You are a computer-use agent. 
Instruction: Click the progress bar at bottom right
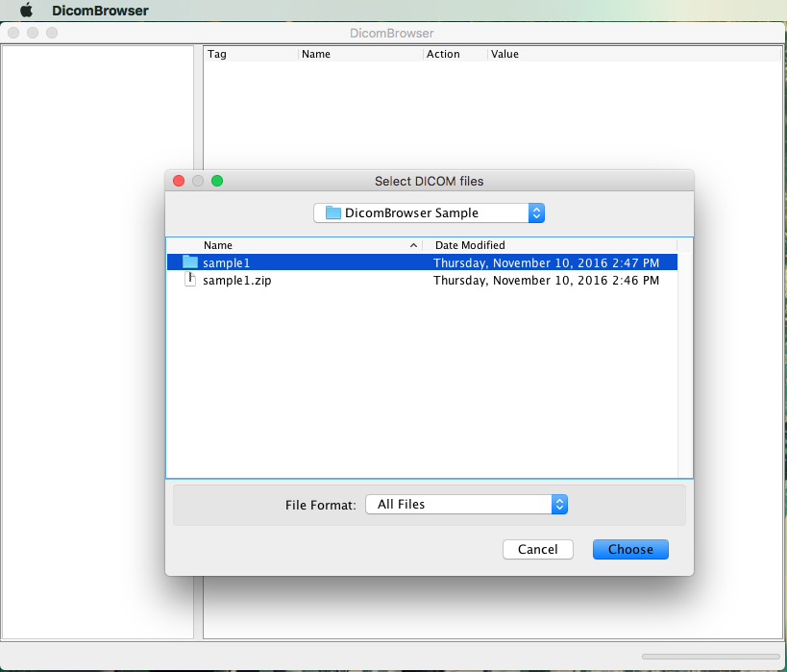coord(711,656)
